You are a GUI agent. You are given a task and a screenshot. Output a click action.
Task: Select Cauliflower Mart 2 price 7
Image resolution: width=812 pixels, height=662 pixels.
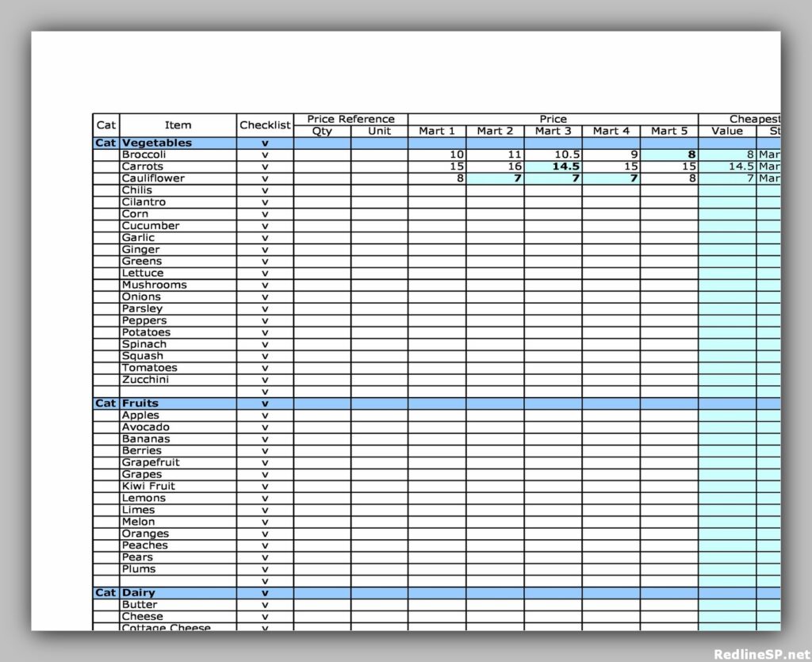[x=495, y=178]
